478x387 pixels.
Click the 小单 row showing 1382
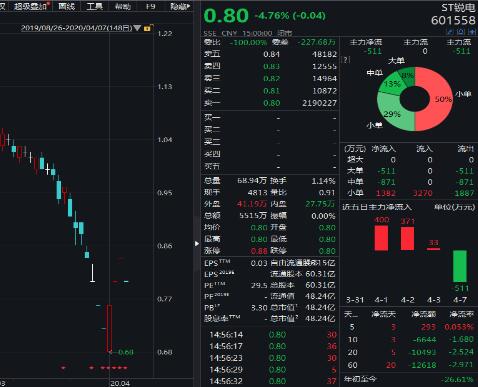pyautogui.click(x=409, y=193)
